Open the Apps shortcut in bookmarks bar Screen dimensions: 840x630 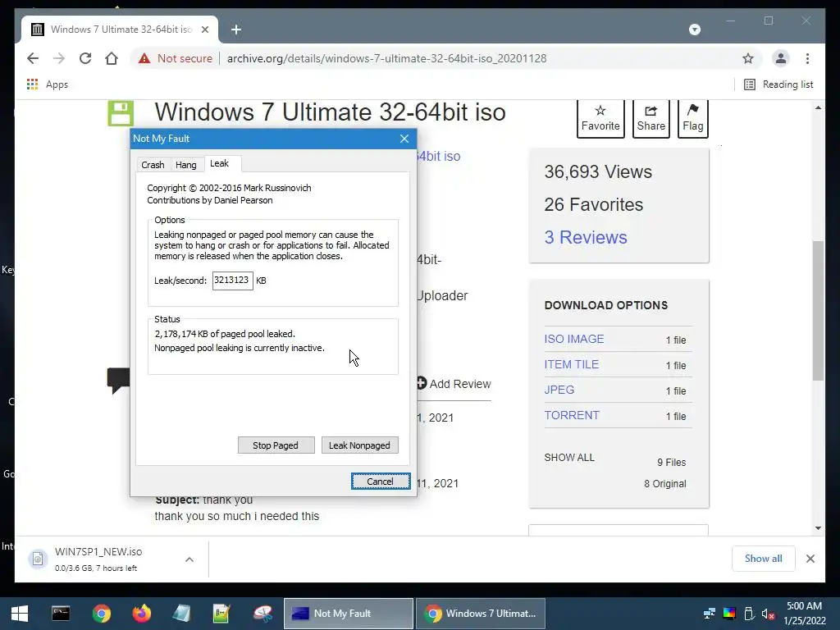coord(47,84)
